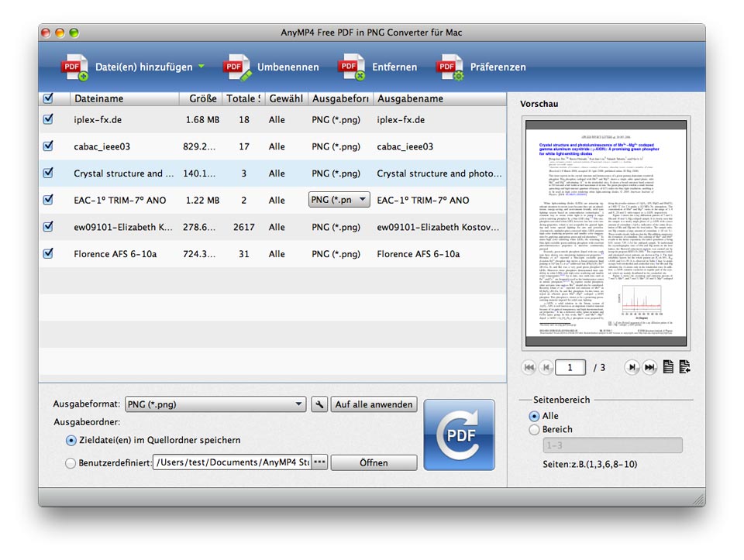Viewport: 744px width, 560px height.
Task: Toggle the select-all checkbox in the list header
Action: point(48,99)
